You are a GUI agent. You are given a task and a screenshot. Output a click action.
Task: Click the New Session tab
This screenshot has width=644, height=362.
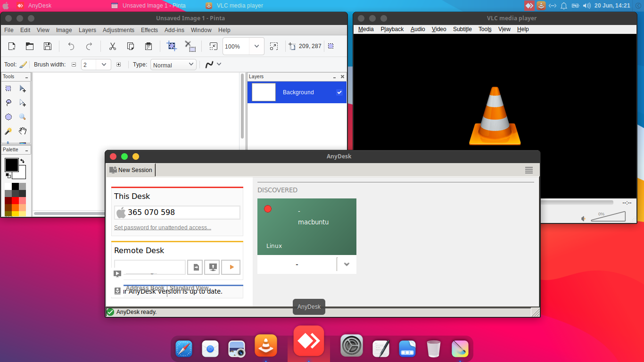coord(131,170)
